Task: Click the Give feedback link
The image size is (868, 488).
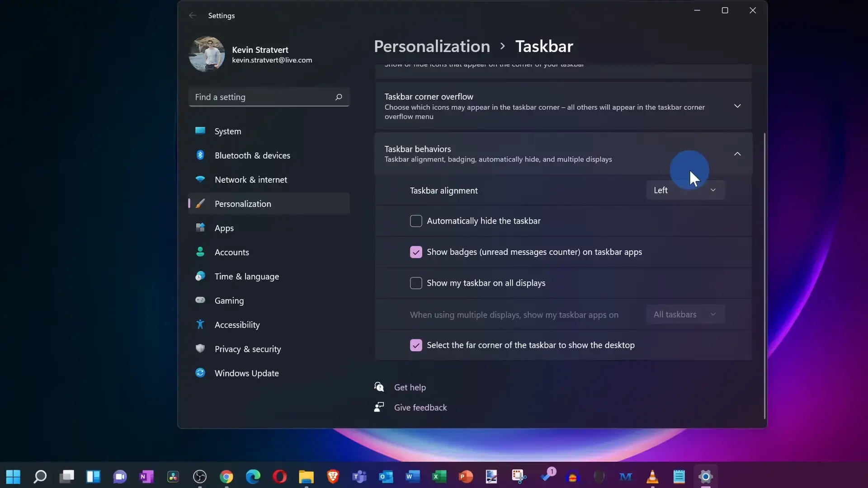Action: click(x=420, y=408)
